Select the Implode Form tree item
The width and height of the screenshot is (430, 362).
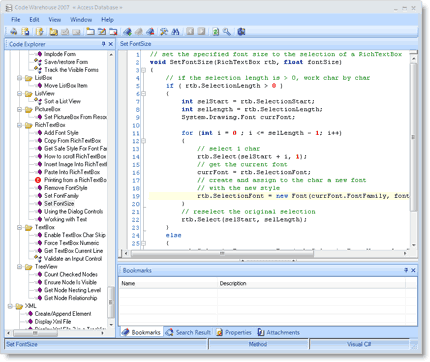[x=60, y=54]
